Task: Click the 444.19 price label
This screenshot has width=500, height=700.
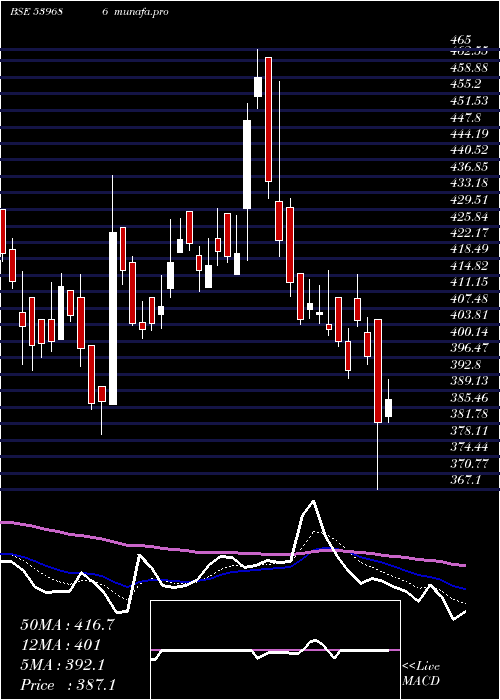Action: click(x=469, y=133)
